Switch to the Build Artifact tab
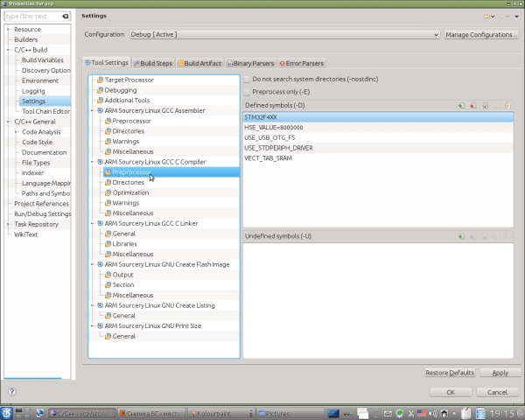 (199, 63)
